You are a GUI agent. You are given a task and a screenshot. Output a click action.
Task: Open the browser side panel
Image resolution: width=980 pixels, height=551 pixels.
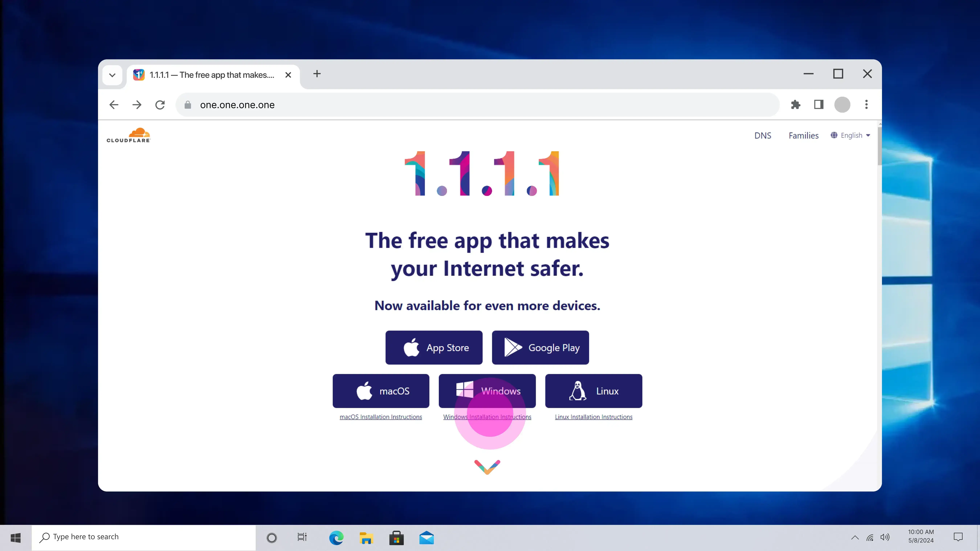point(819,105)
